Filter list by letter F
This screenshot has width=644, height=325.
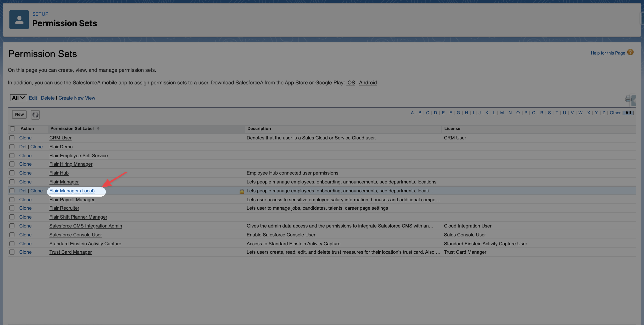[x=451, y=113]
